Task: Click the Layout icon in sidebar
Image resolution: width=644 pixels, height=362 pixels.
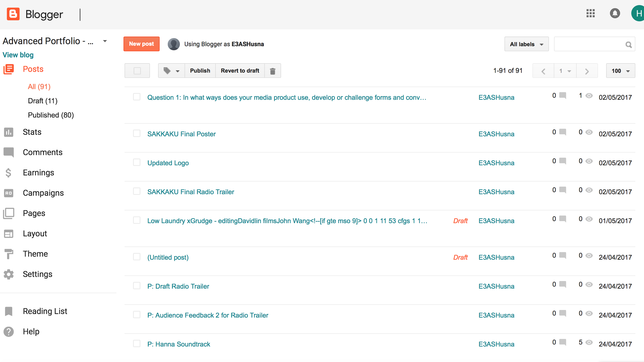Action: tap(9, 234)
